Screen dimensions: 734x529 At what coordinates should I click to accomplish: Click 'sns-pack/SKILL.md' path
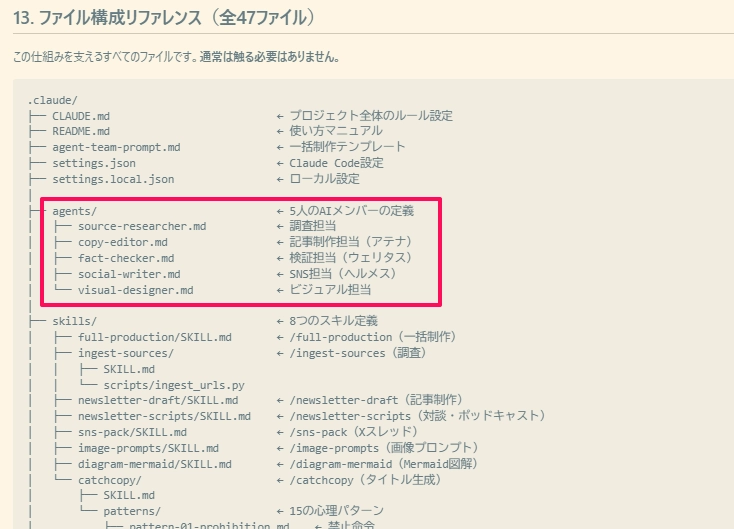[x=132, y=433]
